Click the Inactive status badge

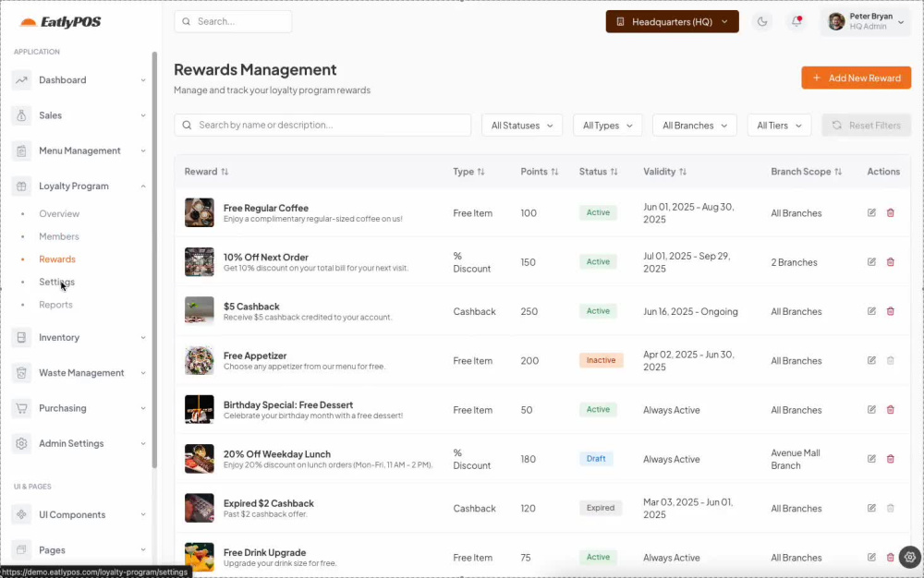601,360
